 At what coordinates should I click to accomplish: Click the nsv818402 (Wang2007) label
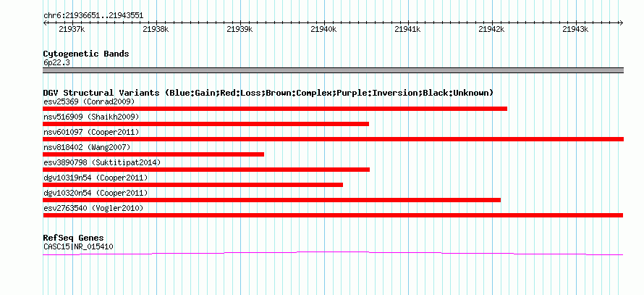click(x=87, y=147)
